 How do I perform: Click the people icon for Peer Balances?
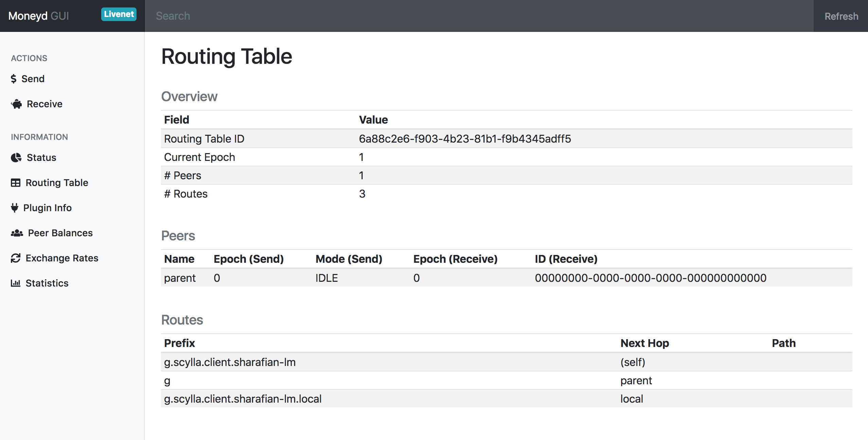[17, 233]
